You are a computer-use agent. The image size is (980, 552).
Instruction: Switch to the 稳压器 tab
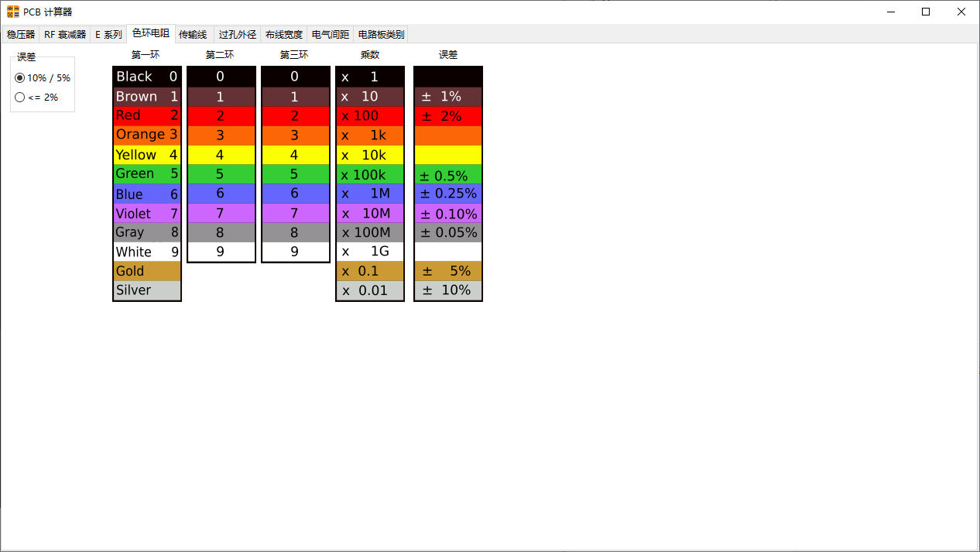click(x=21, y=35)
